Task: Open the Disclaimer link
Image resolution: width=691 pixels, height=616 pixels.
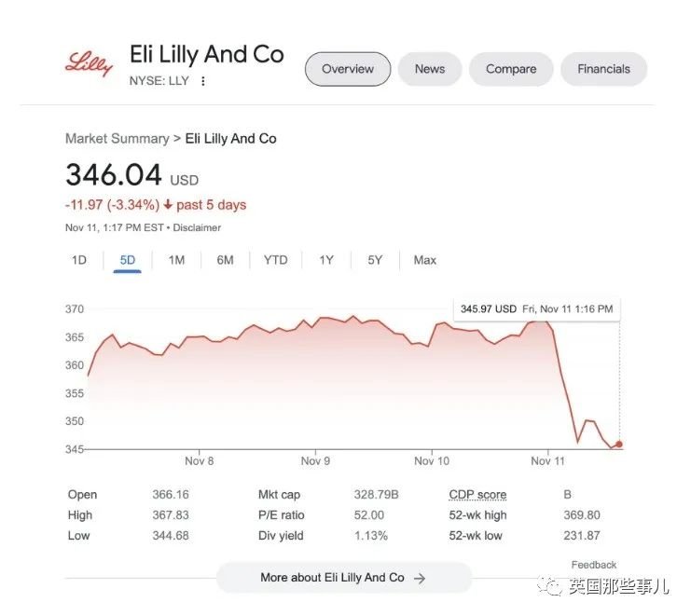Action: (x=197, y=227)
